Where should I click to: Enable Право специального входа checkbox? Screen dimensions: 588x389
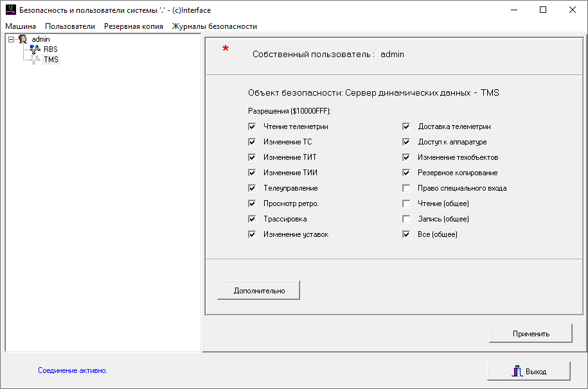click(x=406, y=188)
